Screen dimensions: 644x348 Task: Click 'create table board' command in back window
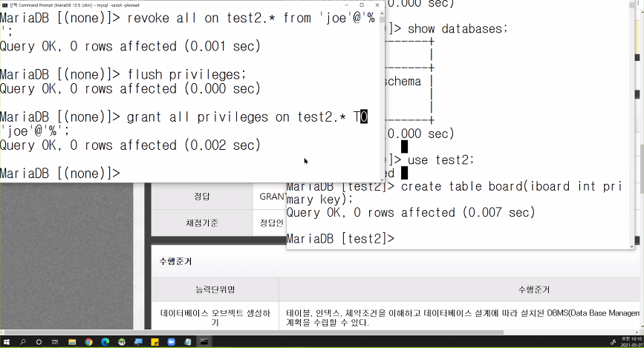[x=511, y=186]
